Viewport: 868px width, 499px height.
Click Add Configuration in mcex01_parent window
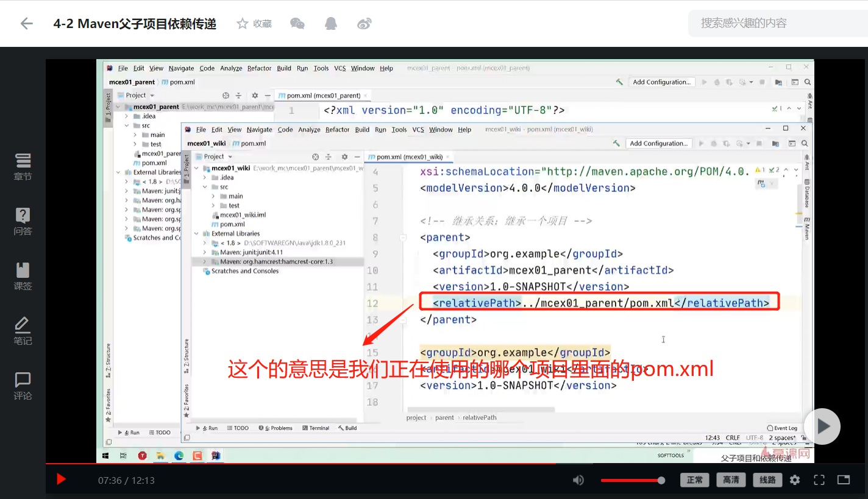[x=662, y=82]
